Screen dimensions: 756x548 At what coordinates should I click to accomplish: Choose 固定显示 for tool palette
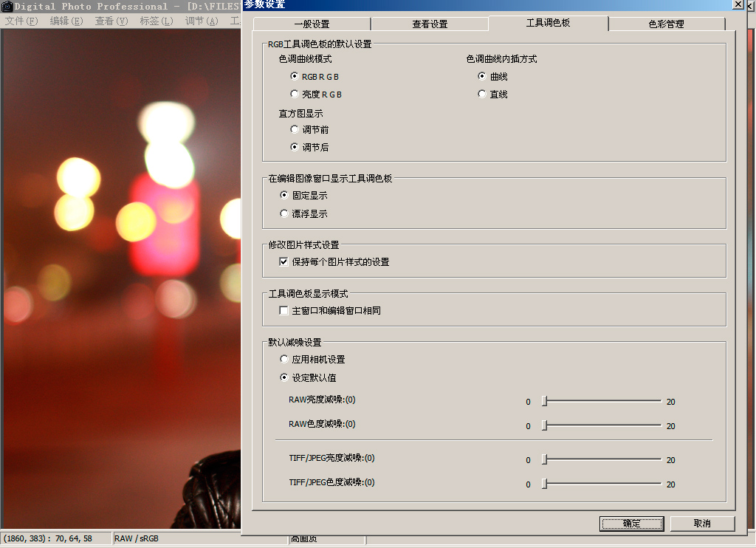[x=284, y=195]
